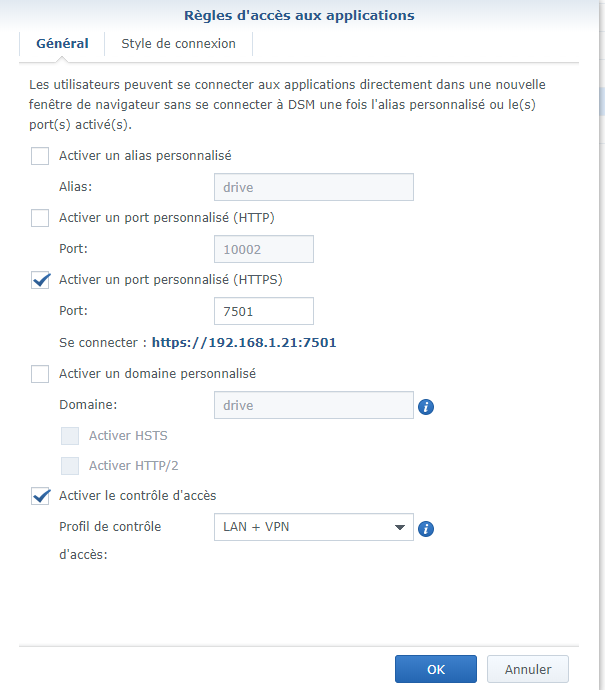Click the info icon beside access profile dropdown
This screenshot has height=690, width=605.
point(425,529)
